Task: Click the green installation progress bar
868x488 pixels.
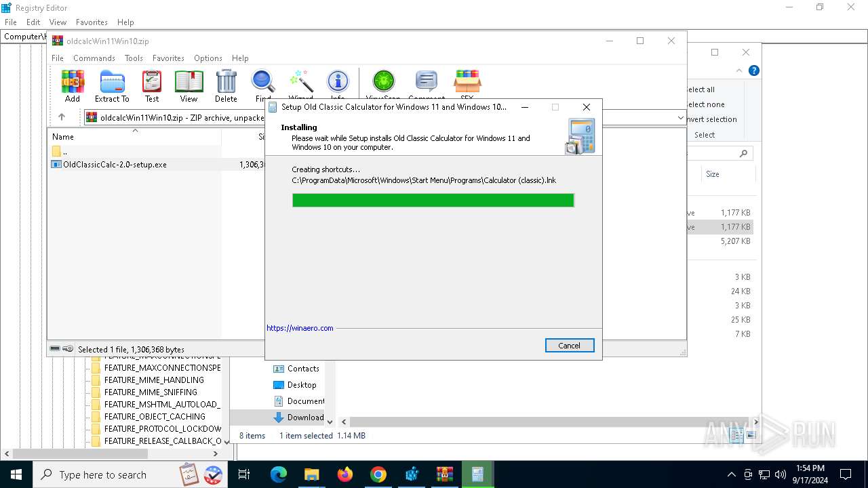Action: [x=433, y=200]
